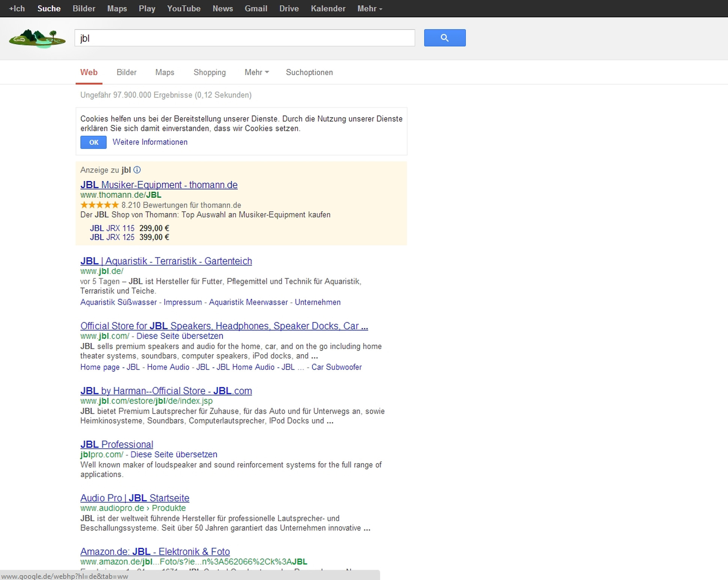Open Drive in the top bar
This screenshot has height=580, width=728.
pyautogui.click(x=289, y=8)
